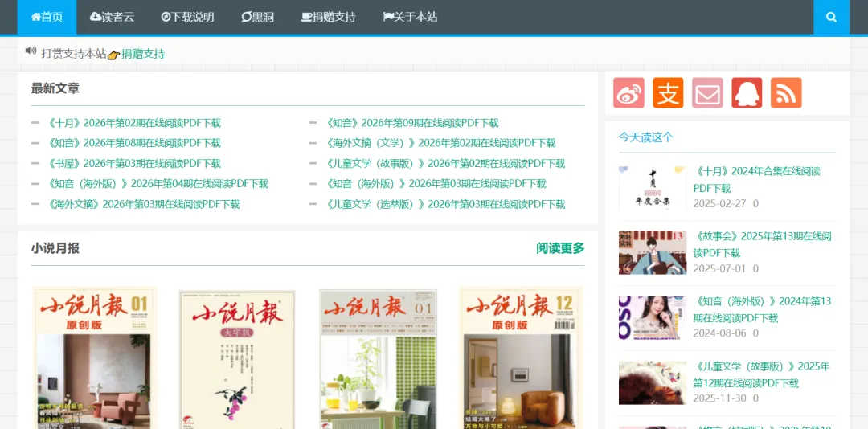Click 十月 年度合集 thumbnail
Screen dimensions: 868x429
coord(652,188)
